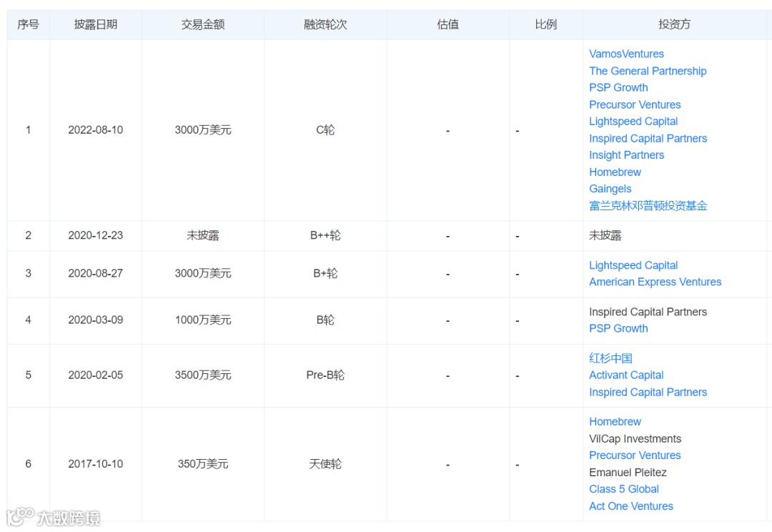The height and width of the screenshot is (532, 772).
Task: Click Inspired Capital Partners in B轮 row
Action: [x=648, y=312]
